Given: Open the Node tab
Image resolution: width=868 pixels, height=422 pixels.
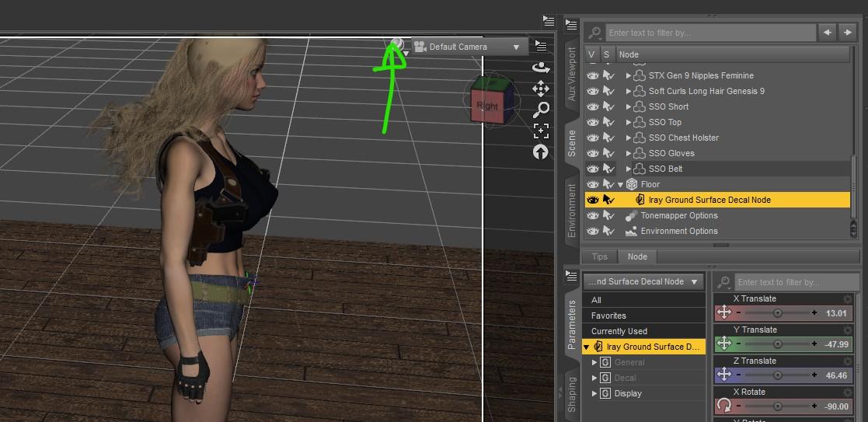Looking at the screenshot, I should pyautogui.click(x=637, y=256).
